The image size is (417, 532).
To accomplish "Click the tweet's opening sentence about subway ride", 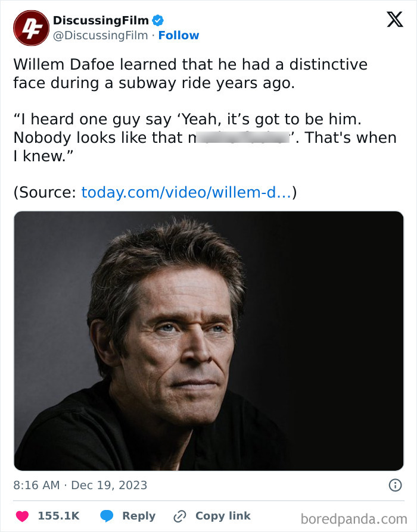I will click(x=191, y=73).
